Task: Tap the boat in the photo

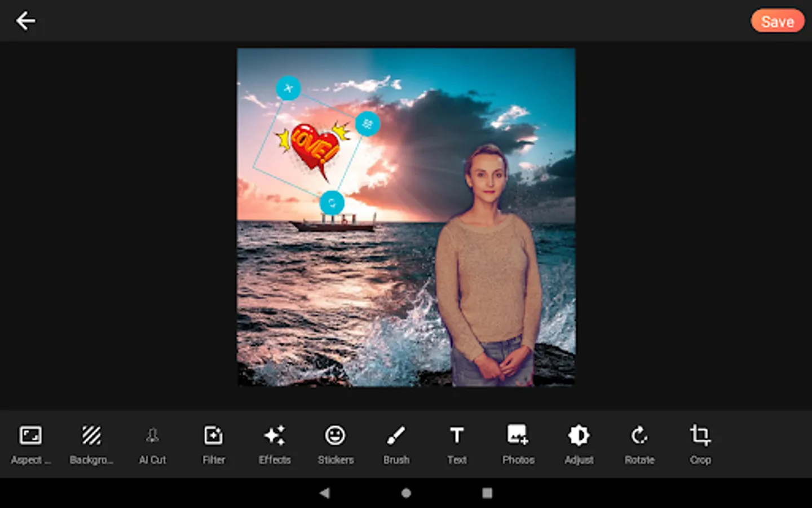Action: 334,223
